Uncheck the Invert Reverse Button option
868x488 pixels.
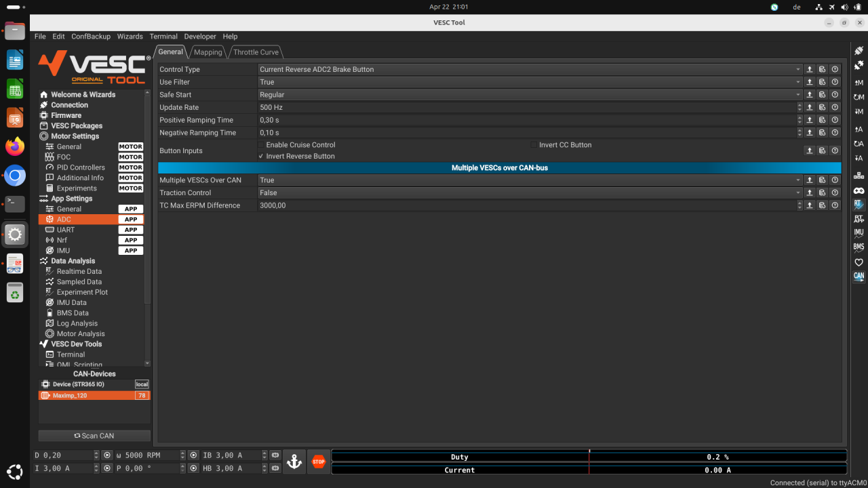(260, 156)
